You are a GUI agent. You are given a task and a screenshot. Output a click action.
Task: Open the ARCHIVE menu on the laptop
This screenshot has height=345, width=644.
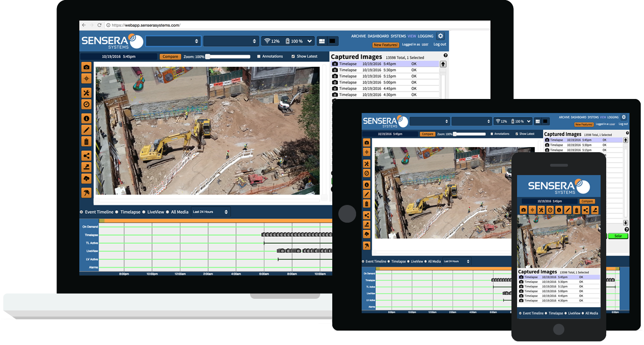[358, 36]
